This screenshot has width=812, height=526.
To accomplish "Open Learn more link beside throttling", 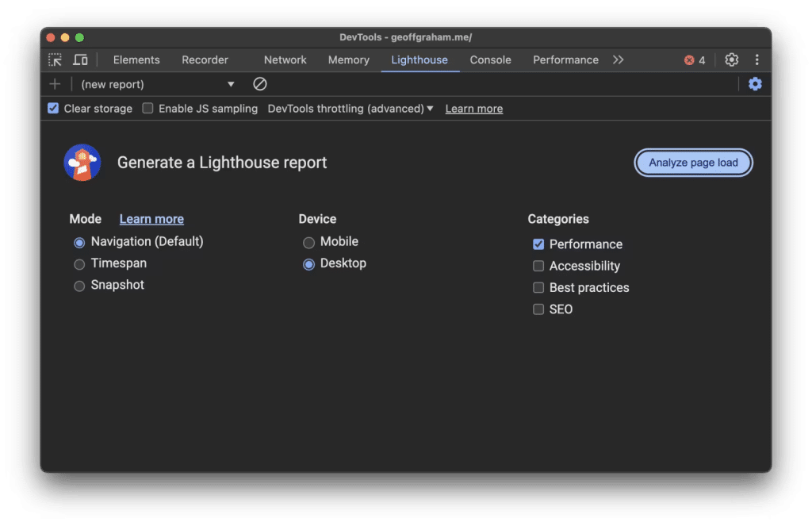I will (474, 109).
